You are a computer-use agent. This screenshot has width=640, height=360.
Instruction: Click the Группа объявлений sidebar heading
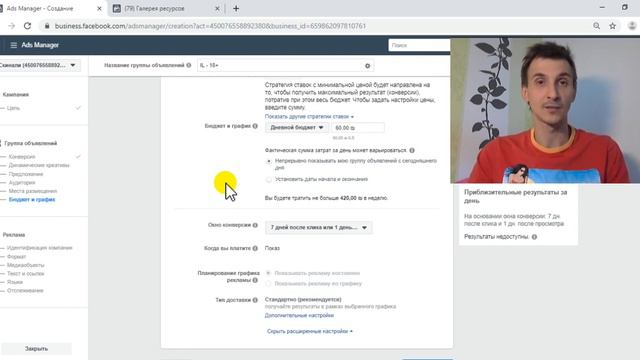tap(31, 143)
